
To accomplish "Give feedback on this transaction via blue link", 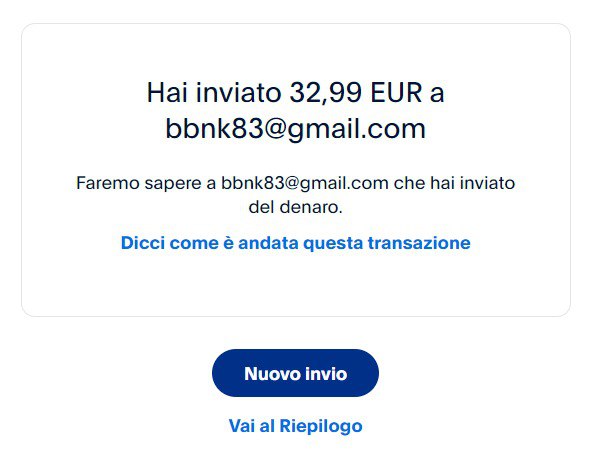I will (295, 243).
